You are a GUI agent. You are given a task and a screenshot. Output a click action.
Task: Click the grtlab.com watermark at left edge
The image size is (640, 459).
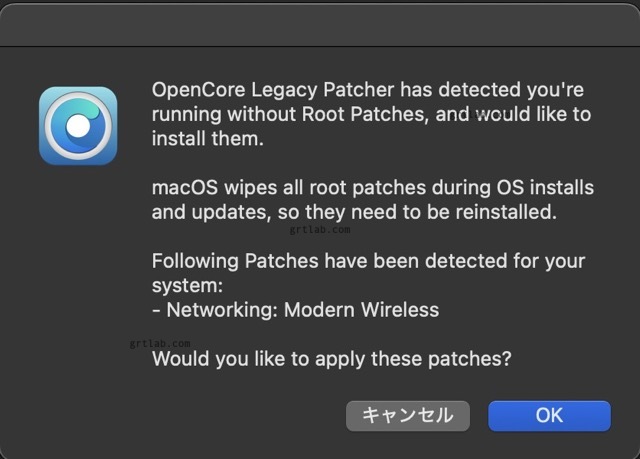click(160, 342)
